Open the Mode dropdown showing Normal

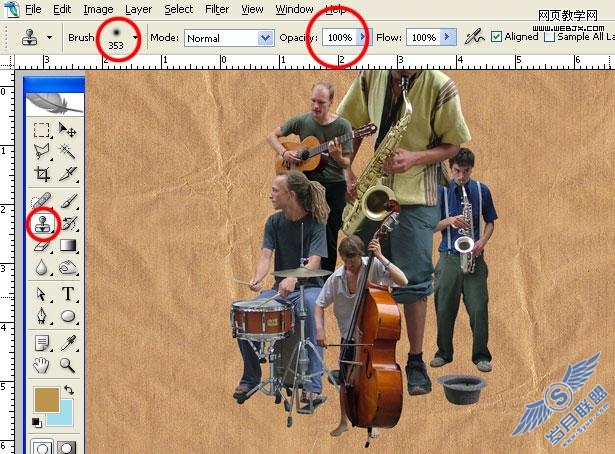(x=229, y=38)
